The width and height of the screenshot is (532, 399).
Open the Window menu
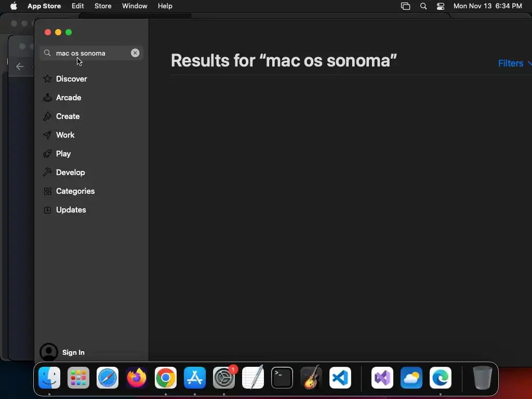pos(135,6)
